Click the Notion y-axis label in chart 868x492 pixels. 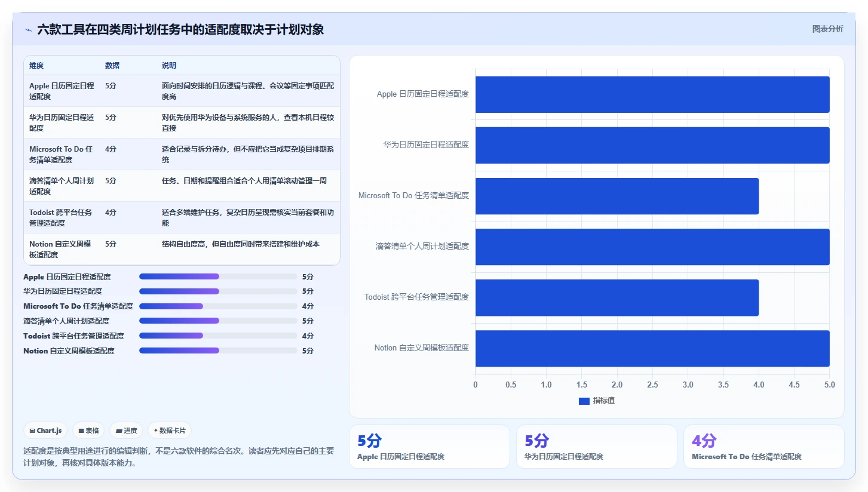(x=422, y=348)
